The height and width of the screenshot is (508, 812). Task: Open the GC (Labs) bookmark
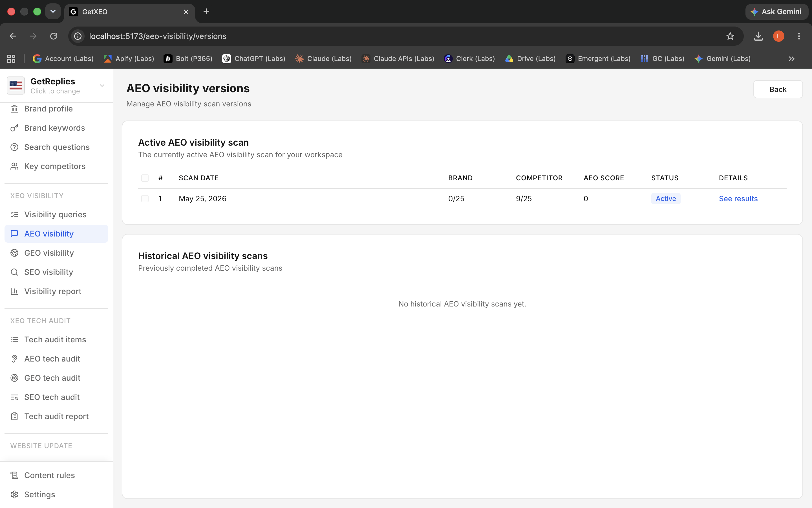click(x=662, y=59)
